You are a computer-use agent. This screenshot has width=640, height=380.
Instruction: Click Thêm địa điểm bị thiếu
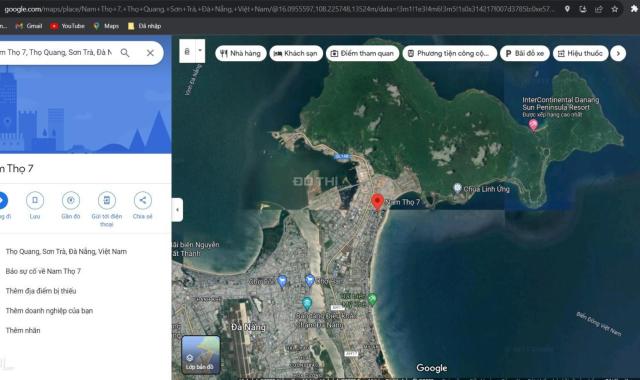point(41,291)
